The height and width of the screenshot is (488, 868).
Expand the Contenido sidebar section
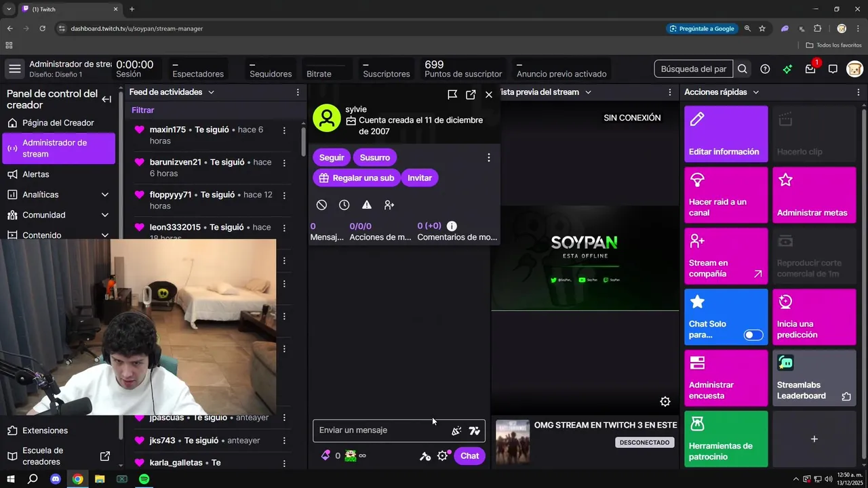coord(104,235)
